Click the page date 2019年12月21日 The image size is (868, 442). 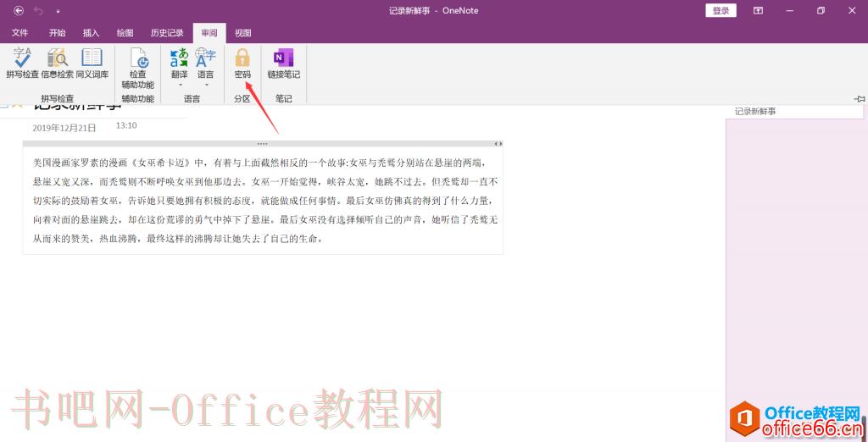coord(64,128)
